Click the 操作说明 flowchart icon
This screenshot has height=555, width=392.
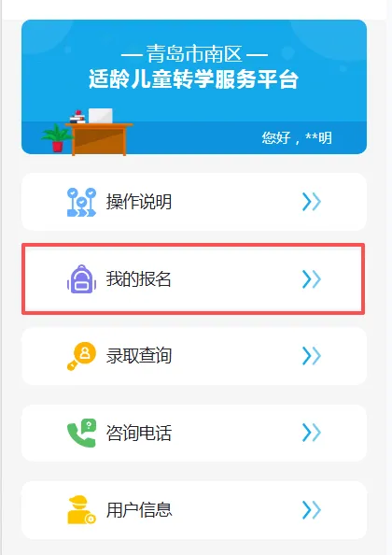pos(81,202)
